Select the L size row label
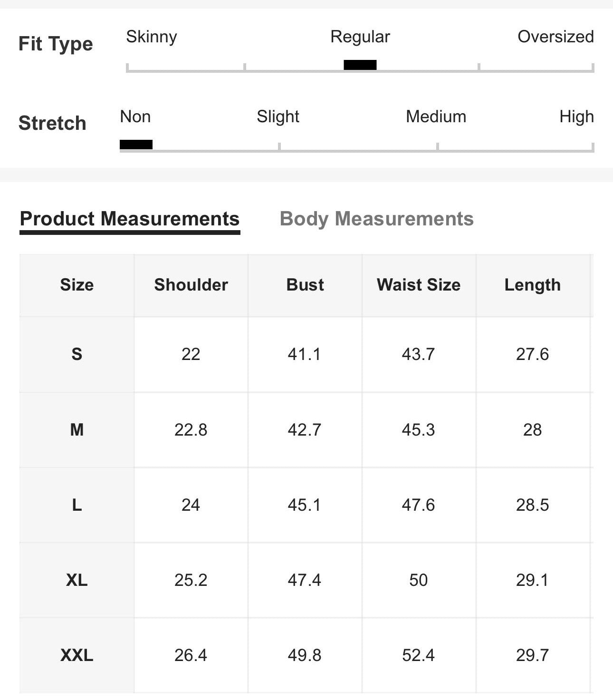The image size is (613, 700). click(77, 505)
